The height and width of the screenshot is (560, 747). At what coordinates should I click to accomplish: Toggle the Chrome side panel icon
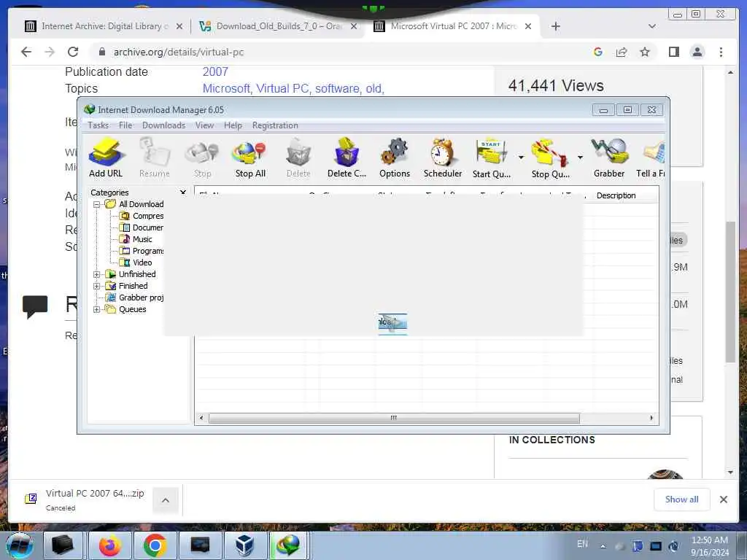pos(673,52)
